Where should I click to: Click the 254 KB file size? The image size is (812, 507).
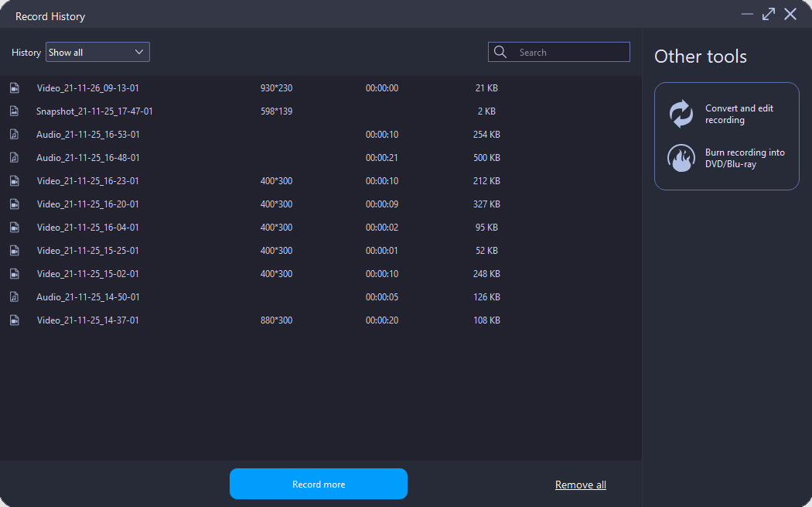486,135
